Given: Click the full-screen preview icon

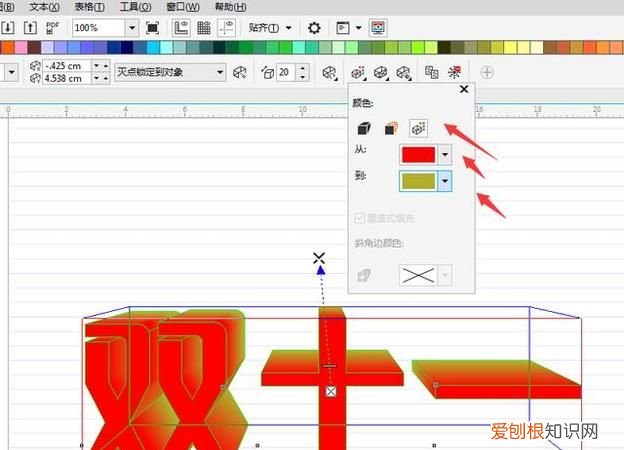Looking at the screenshot, I should pos(152,28).
